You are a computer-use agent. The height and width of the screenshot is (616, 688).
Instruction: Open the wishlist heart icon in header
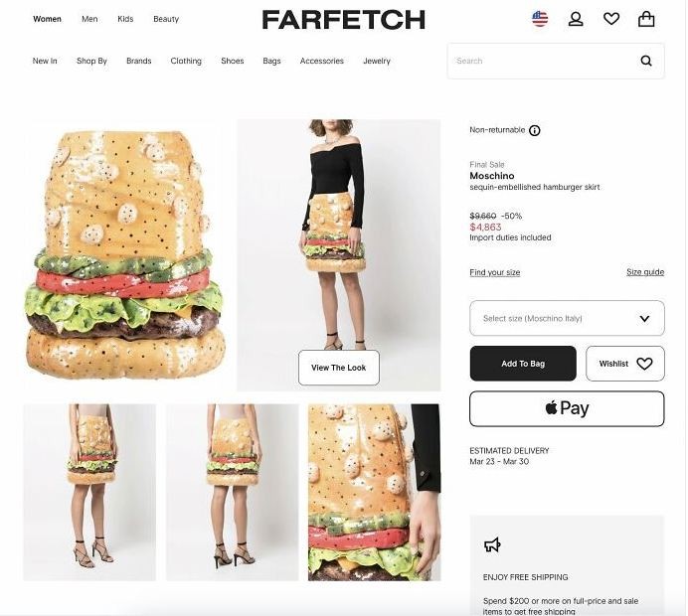point(611,19)
